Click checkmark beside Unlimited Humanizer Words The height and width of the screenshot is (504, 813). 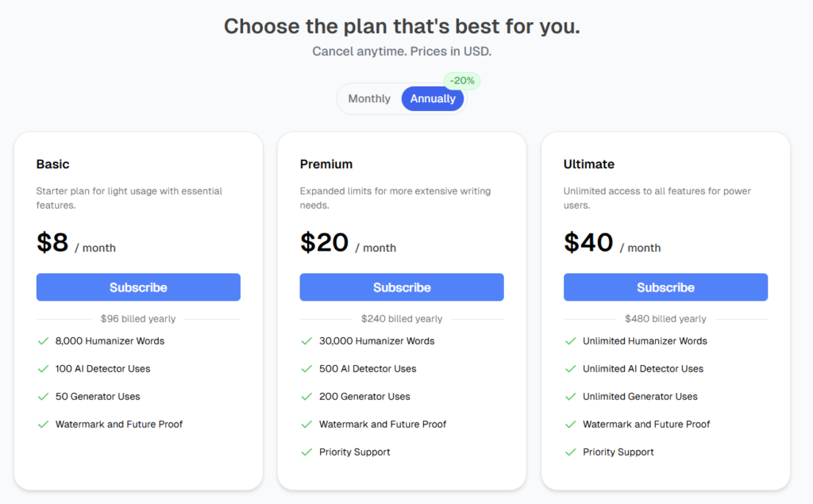(x=570, y=341)
